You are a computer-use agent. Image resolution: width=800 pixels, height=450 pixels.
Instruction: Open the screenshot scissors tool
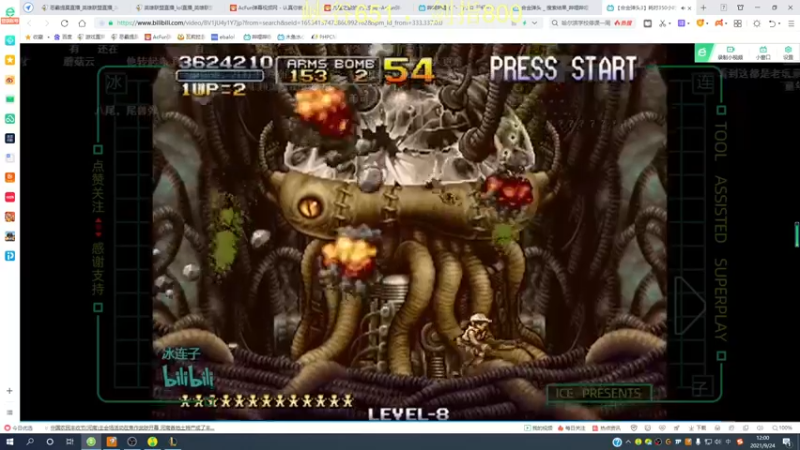(x=662, y=23)
